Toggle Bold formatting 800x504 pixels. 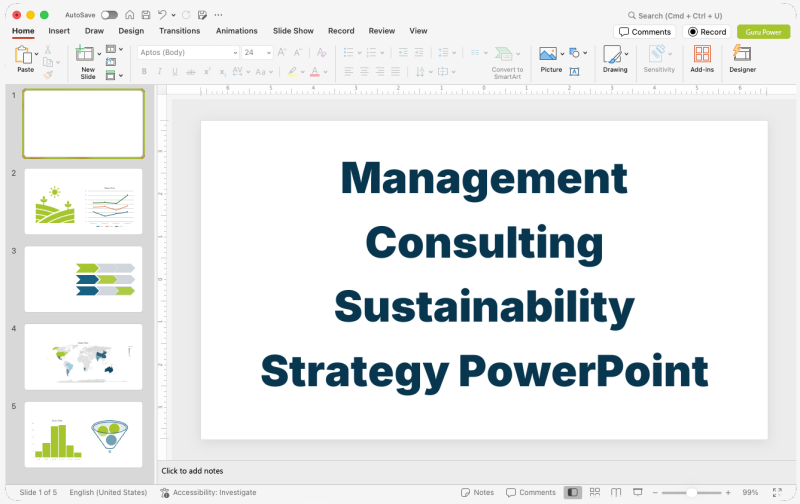pyautogui.click(x=144, y=71)
